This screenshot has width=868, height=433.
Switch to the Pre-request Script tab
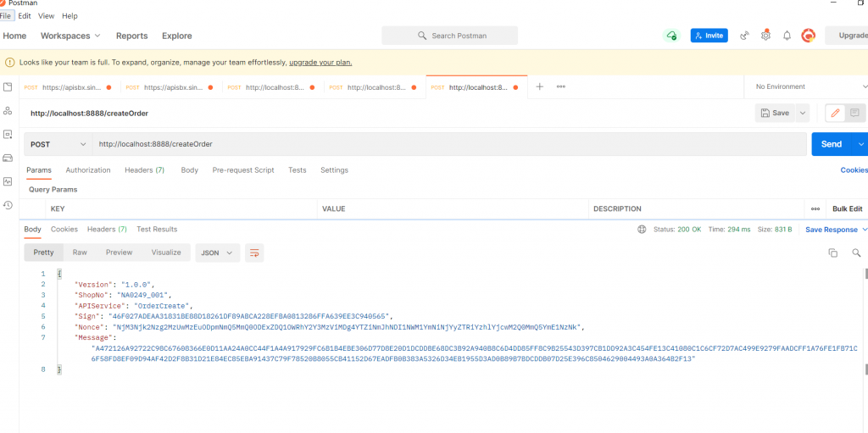243,170
